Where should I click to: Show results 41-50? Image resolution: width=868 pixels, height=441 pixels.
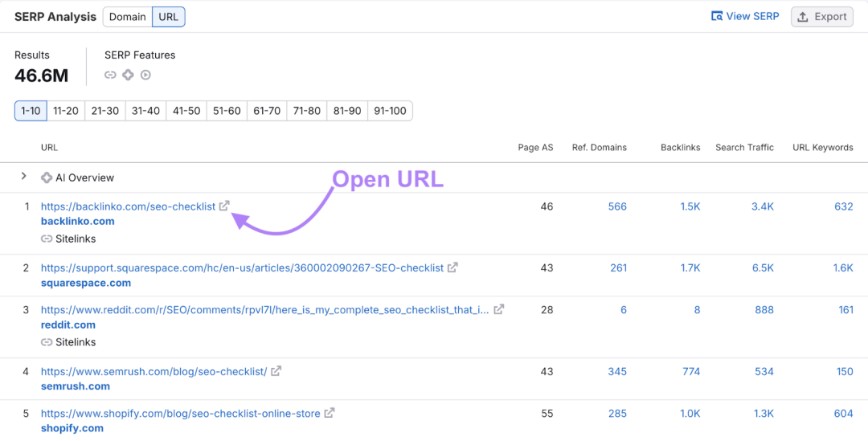186,111
